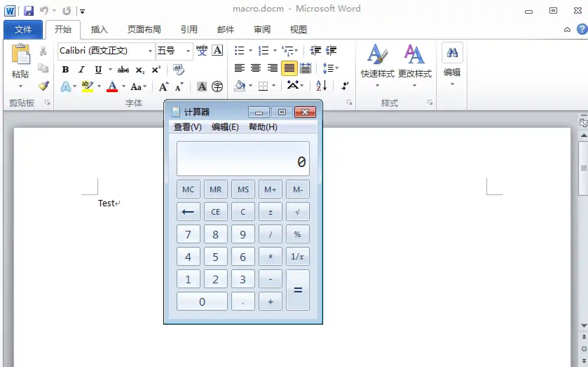Click the Calculator display field
The height and width of the screenshot is (367, 588).
point(243,159)
